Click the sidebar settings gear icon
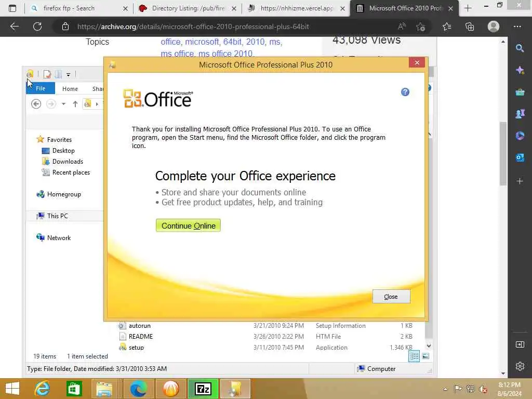532x399 pixels. click(x=520, y=366)
